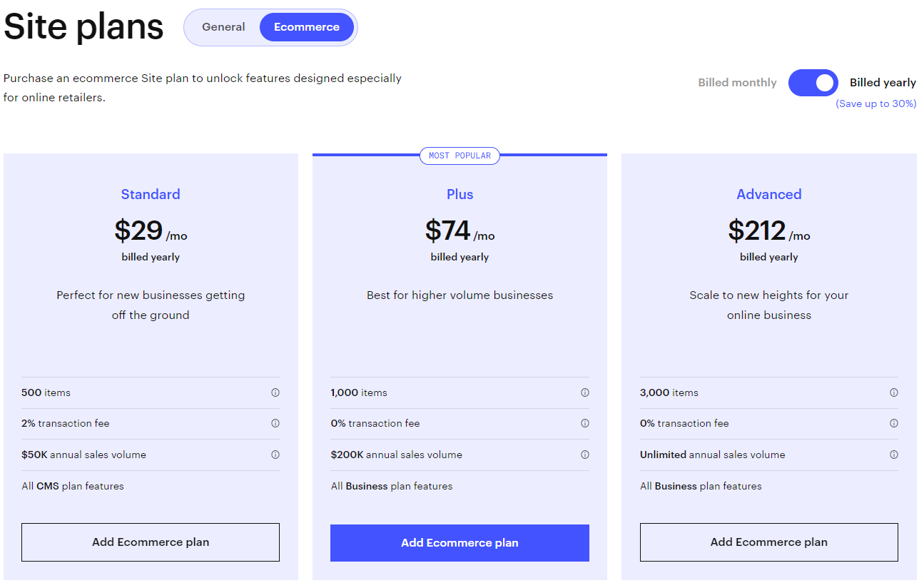Click the info icon for $50K annual sales volume
924x583 pixels.
click(x=277, y=455)
